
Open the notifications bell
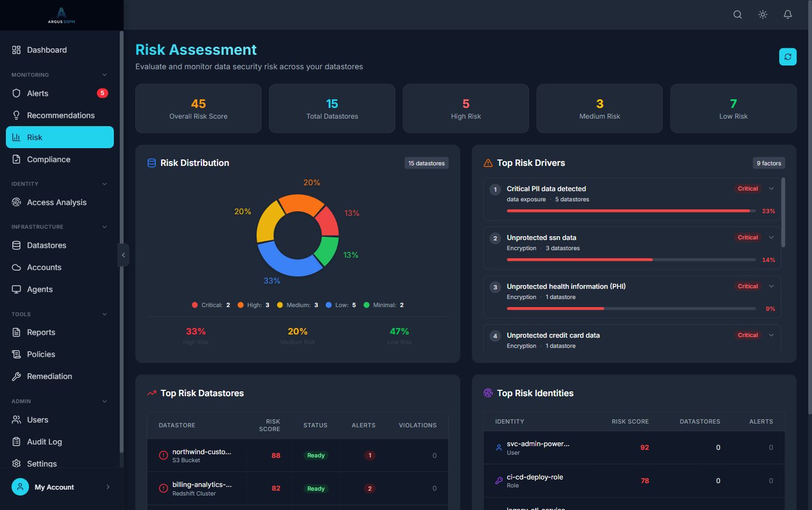(x=788, y=14)
